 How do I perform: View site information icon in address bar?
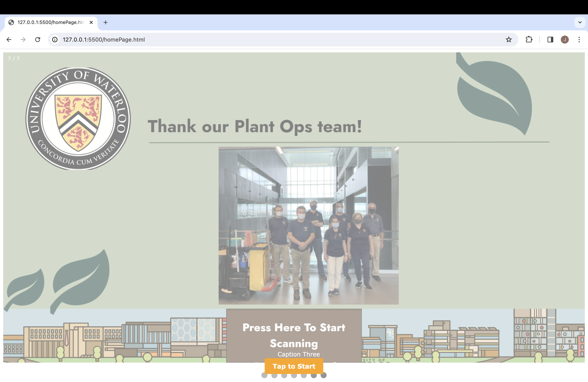point(55,40)
